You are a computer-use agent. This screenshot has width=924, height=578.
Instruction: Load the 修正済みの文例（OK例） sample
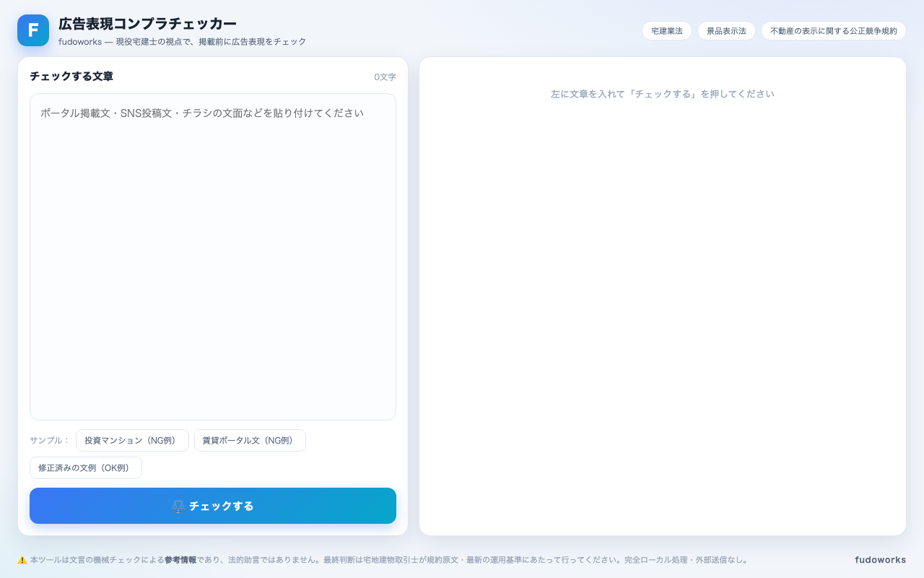[x=86, y=468]
